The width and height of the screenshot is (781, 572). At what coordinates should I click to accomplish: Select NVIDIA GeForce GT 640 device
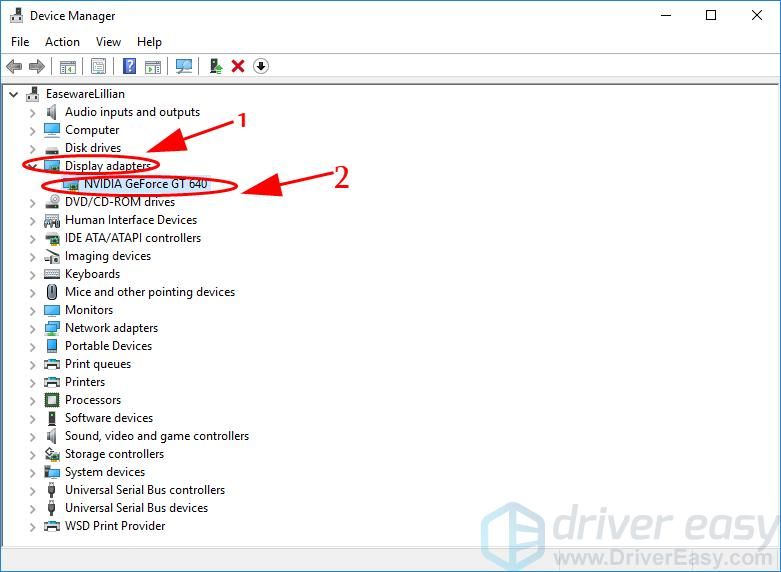145,184
